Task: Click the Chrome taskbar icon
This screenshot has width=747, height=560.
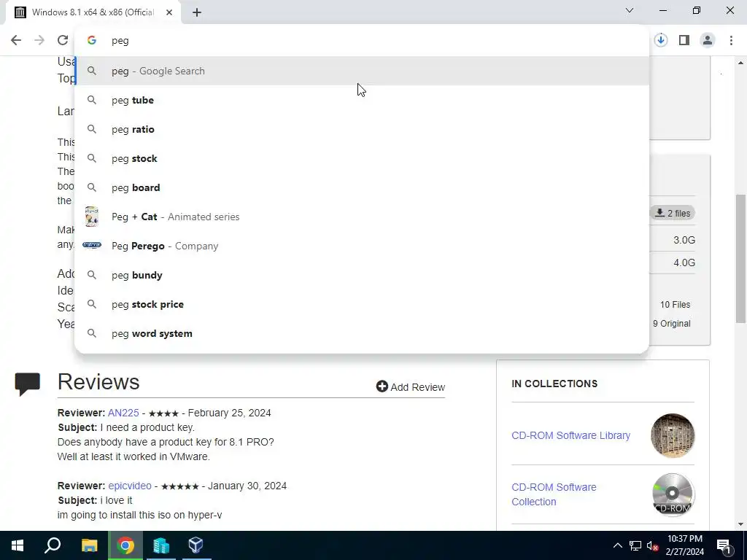Action: pos(125,545)
